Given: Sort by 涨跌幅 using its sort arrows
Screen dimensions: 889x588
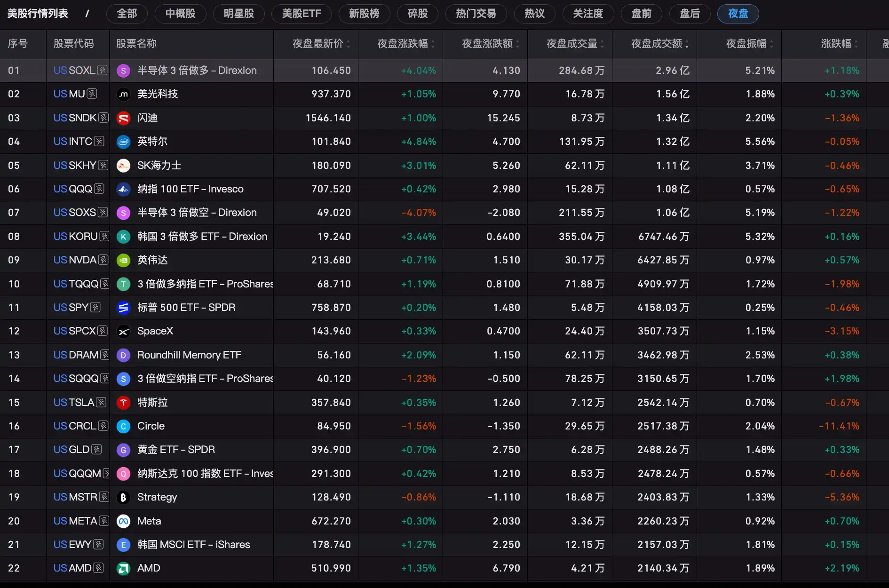Looking at the screenshot, I should 857,44.
